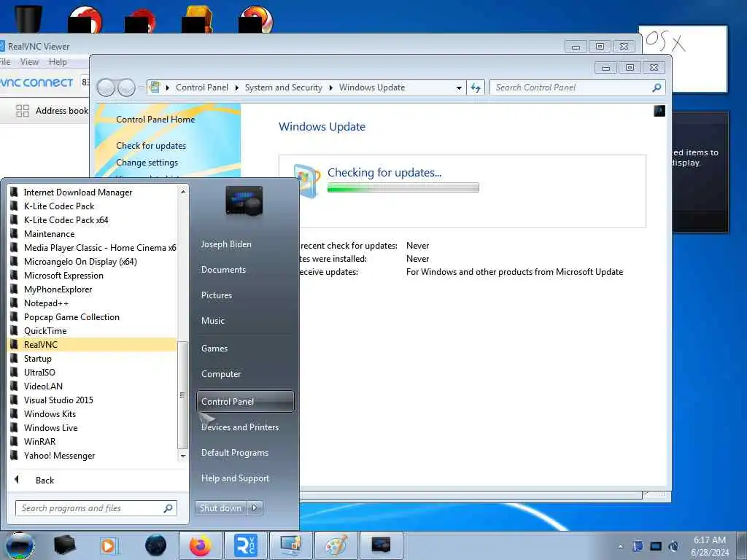
Task: Click Windows Update in the breadcrumb
Action: point(371,87)
